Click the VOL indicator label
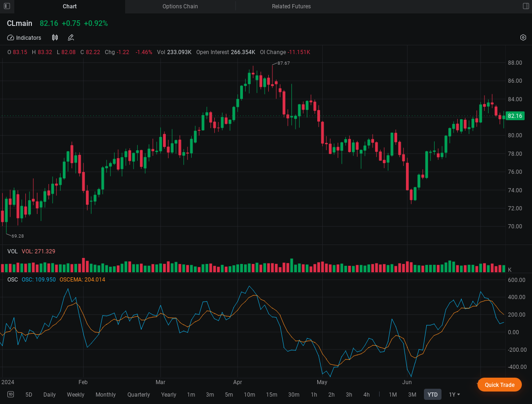532x404 pixels. [x=12, y=251]
